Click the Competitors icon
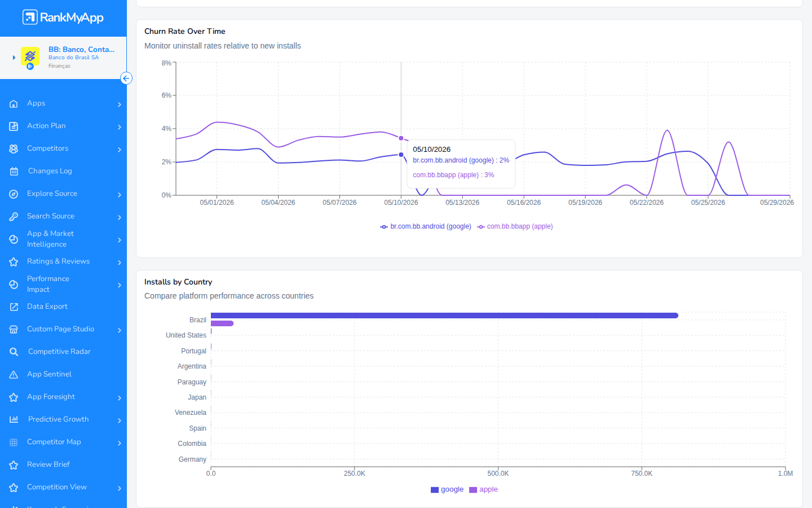812x508 pixels. [x=14, y=149]
